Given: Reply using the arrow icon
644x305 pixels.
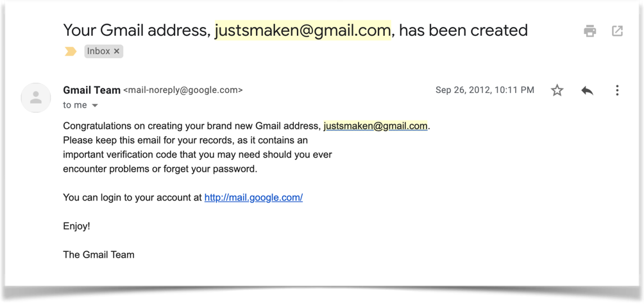Looking at the screenshot, I should click(587, 90).
